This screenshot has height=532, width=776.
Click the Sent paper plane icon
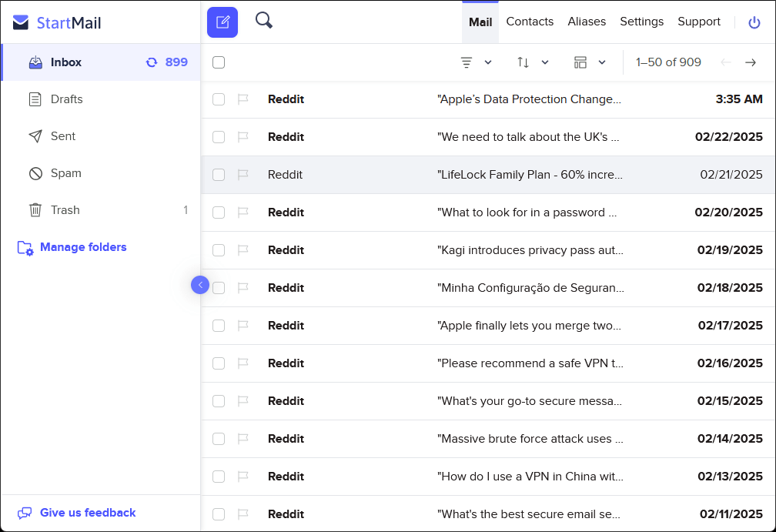point(35,136)
